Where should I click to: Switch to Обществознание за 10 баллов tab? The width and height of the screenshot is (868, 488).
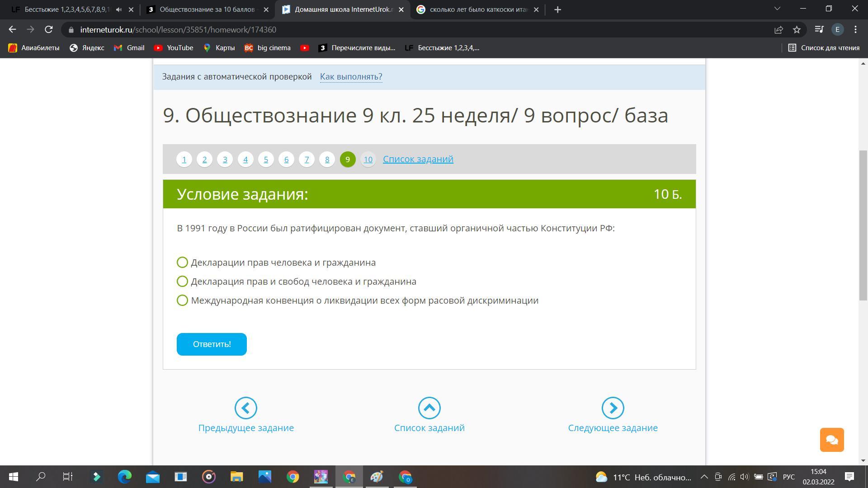point(206,9)
